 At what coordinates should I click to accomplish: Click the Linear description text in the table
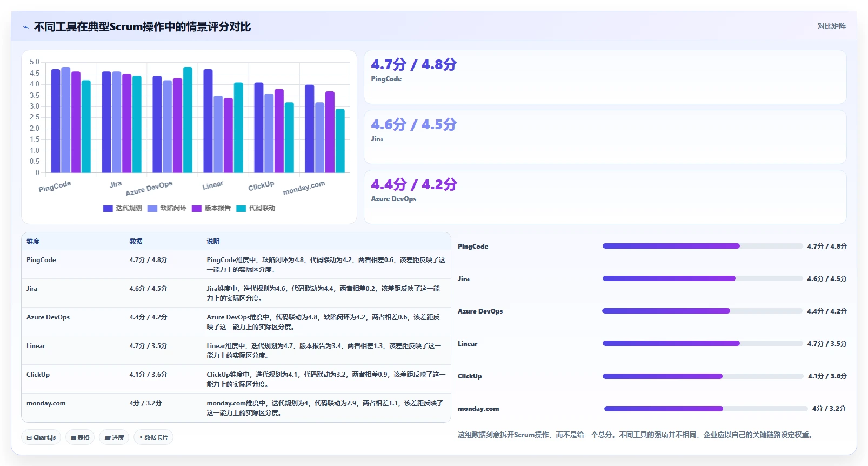324,351
